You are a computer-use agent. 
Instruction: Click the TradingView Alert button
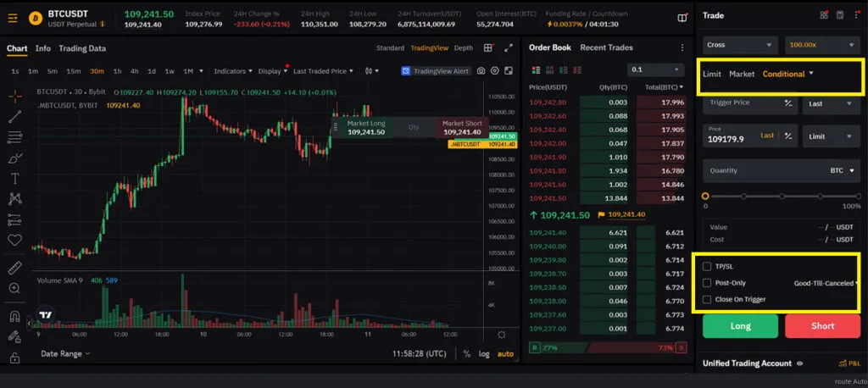coord(436,71)
